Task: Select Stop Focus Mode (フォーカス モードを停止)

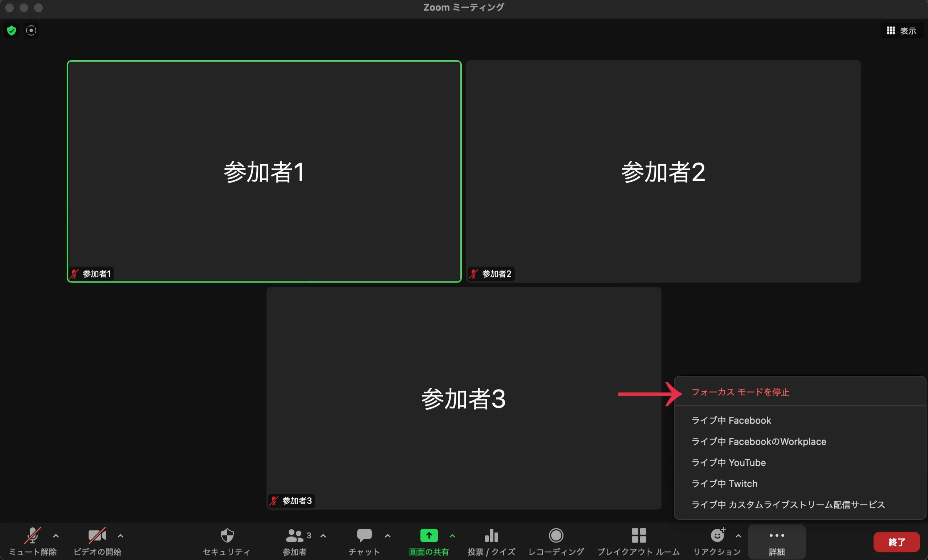Action: pyautogui.click(x=740, y=392)
